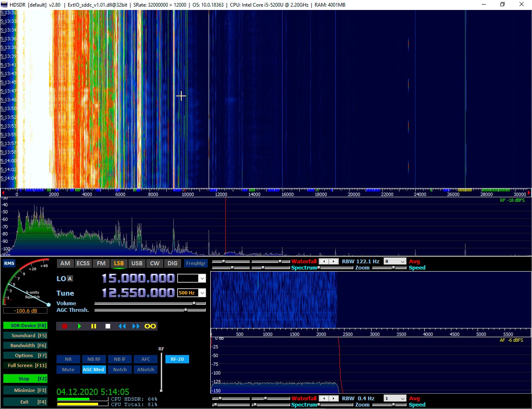The width and height of the screenshot is (532, 409).
Task: Click right arrow next to RBW 122.1 Hz
Action: 333,262
